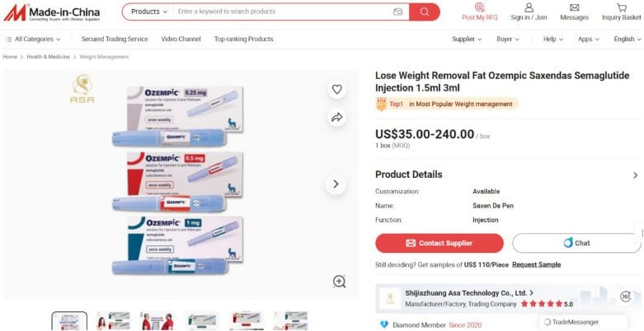644x331 pixels.
Task: View 360 degree company tour icon
Action: 626,296
